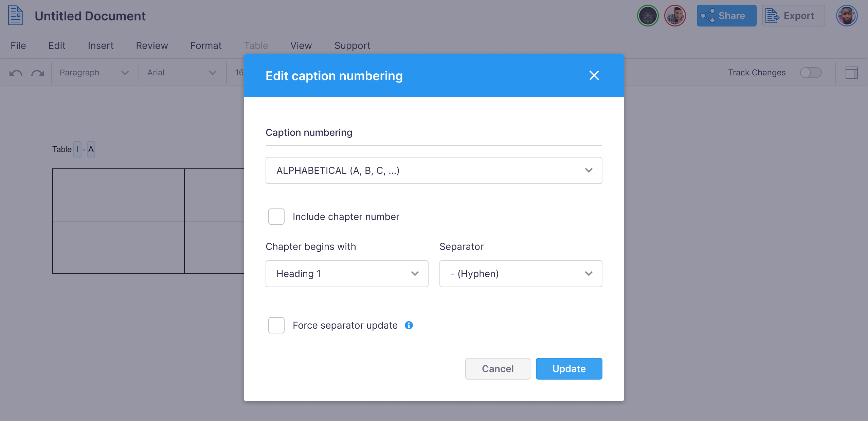Check the Force separator update box

[276, 325]
